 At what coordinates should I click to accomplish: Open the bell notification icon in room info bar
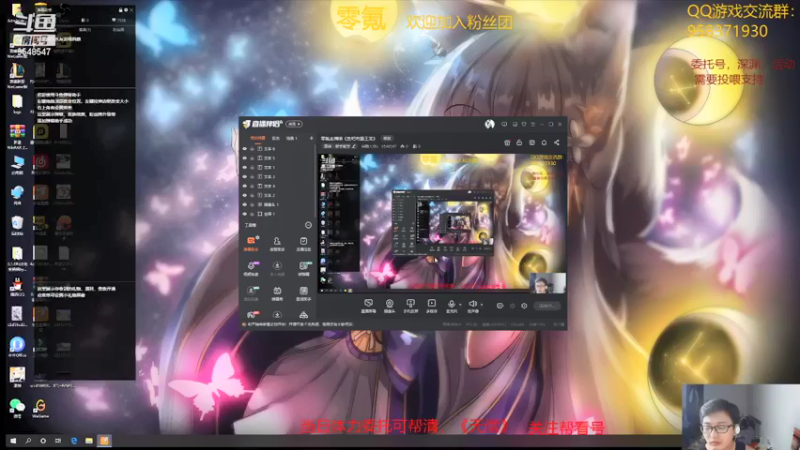(544, 143)
